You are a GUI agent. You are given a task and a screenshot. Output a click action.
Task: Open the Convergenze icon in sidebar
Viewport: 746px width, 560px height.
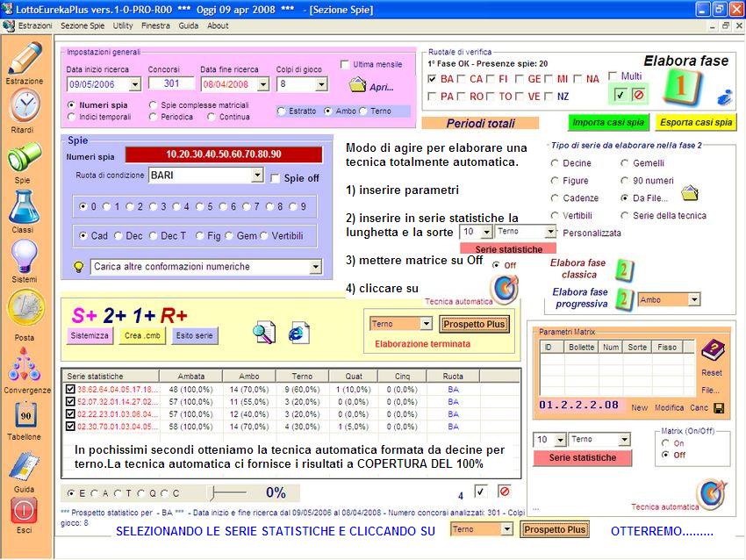pyautogui.click(x=24, y=364)
